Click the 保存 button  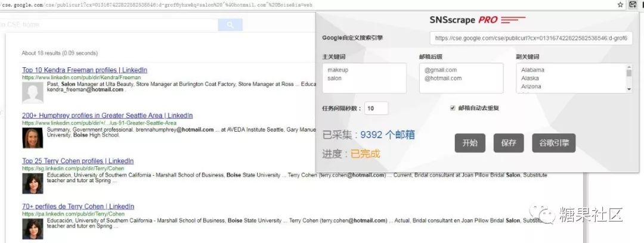(509, 143)
